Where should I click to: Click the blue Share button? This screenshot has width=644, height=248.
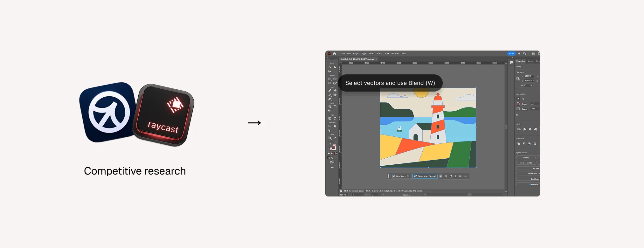click(511, 54)
